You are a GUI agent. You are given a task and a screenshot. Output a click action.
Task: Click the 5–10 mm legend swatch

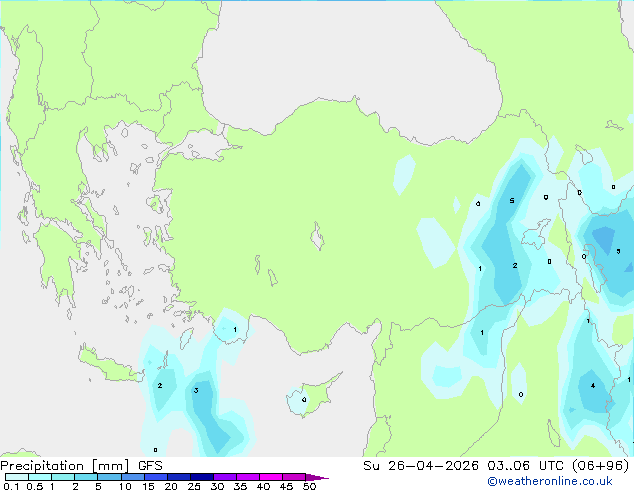[x=109, y=477]
